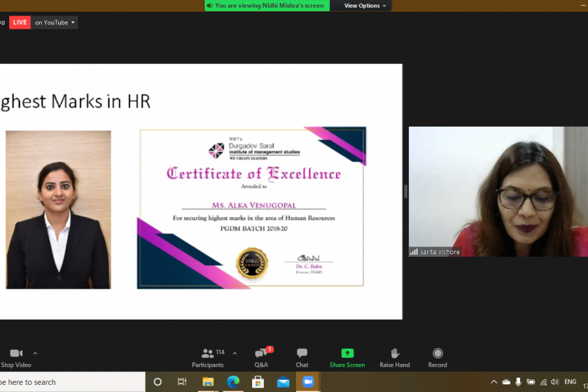Click the 'sarita vichore' name label
This screenshot has width=588, height=392.
point(440,252)
